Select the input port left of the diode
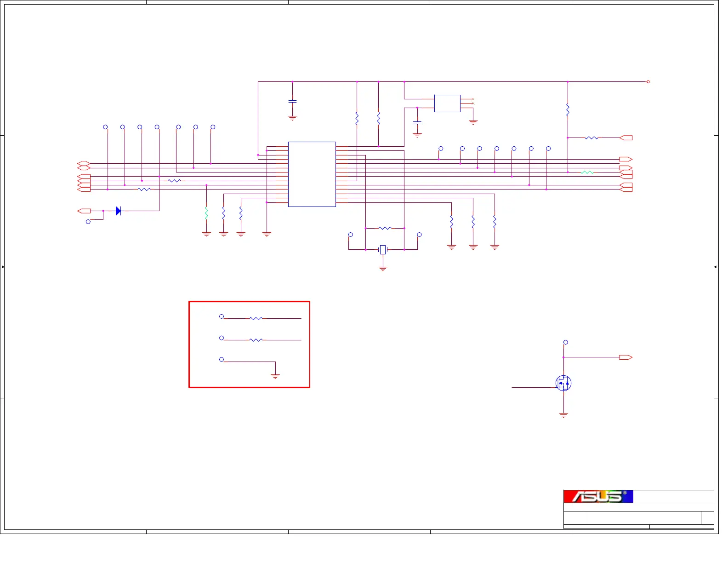The width and height of the screenshot is (728, 563). pos(84,211)
